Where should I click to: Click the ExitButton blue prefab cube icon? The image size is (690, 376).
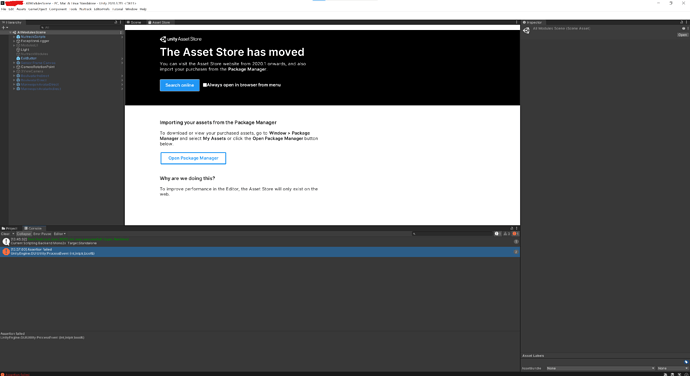click(18, 58)
